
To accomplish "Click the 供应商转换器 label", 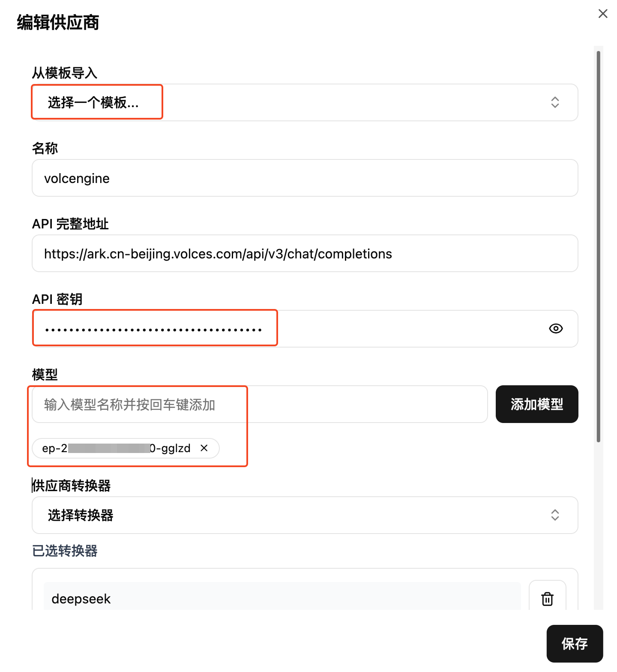I will coord(72,486).
